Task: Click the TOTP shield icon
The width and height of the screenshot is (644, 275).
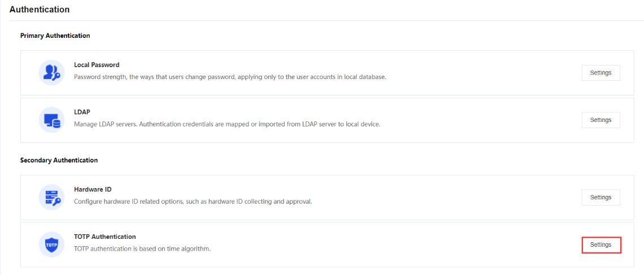Action: 51,245
